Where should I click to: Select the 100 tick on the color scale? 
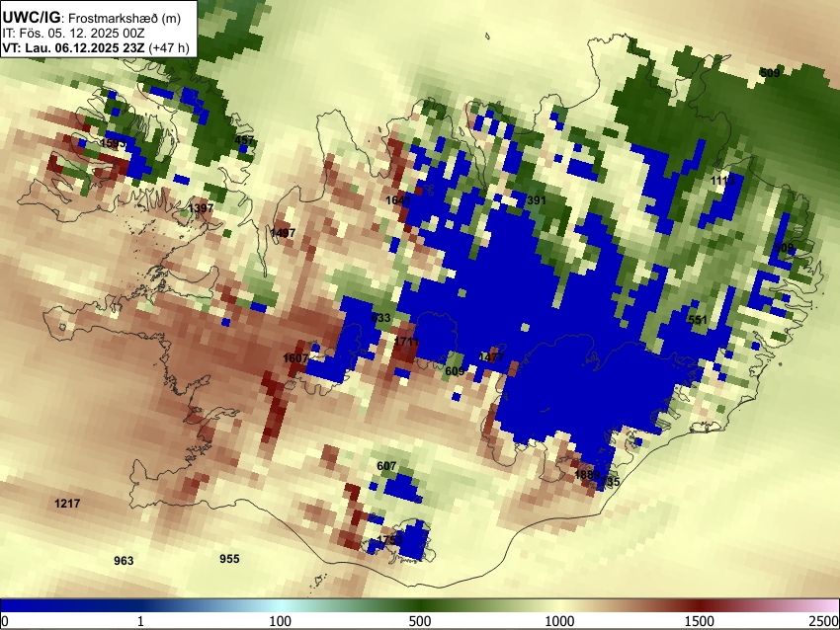pyautogui.click(x=280, y=621)
